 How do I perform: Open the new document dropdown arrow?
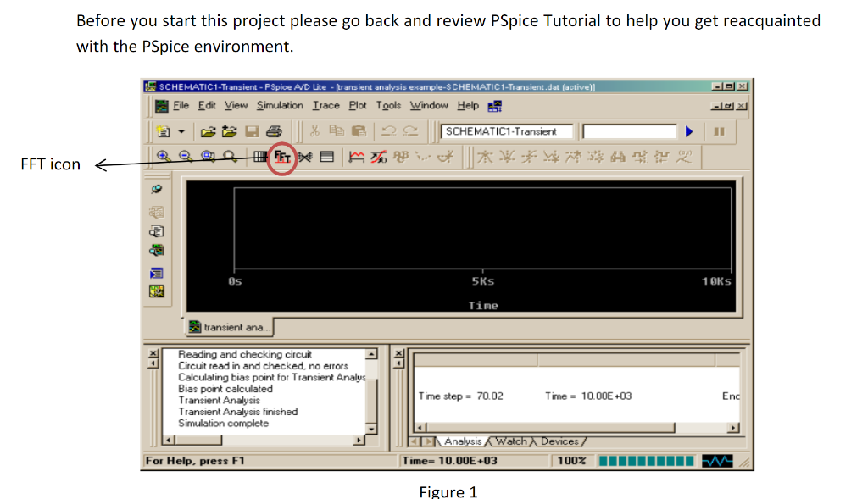tap(181, 130)
